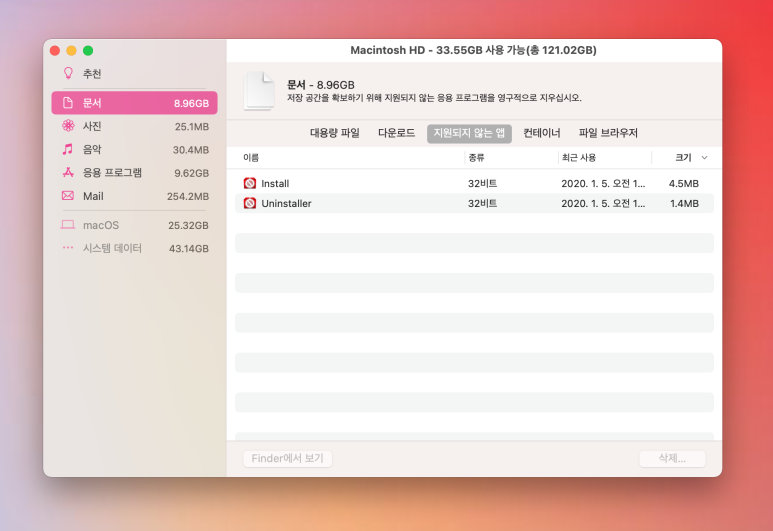This screenshot has height=531, width=773.
Task: Click the prohibited icon beside Uninstaller
Action: (250, 203)
